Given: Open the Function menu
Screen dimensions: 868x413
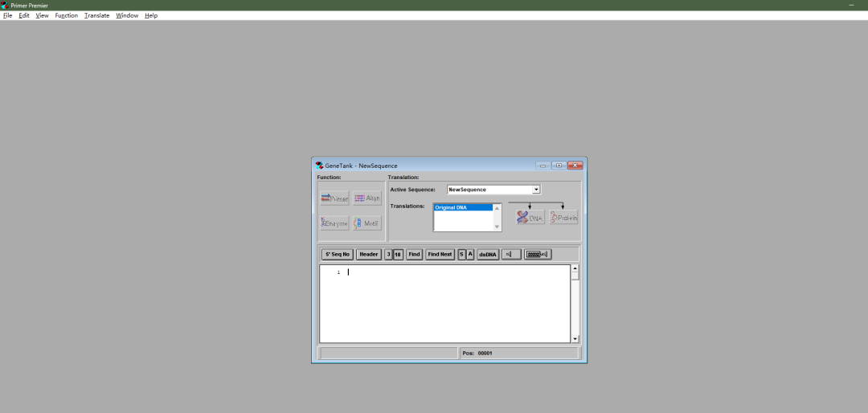Looking at the screenshot, I should (66, 15).
